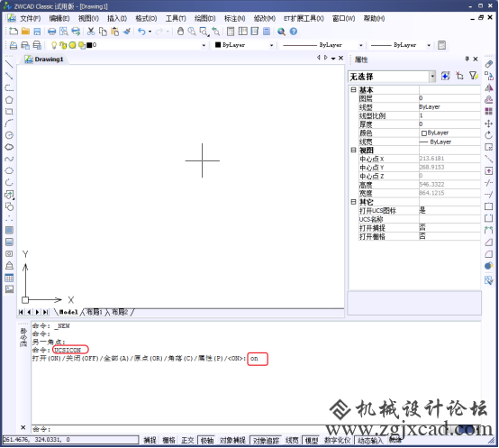Select the Erase tool in right toolbar

click(x=488, y=64)
